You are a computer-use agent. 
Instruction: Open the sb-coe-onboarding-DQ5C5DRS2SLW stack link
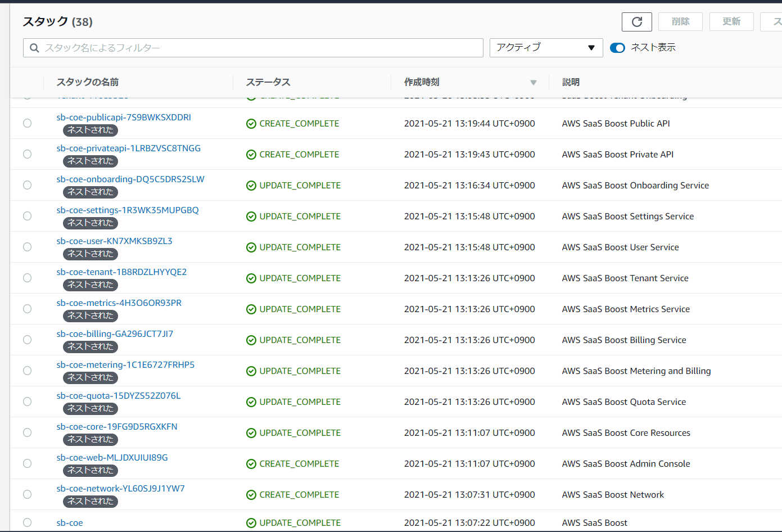(130, 179)
